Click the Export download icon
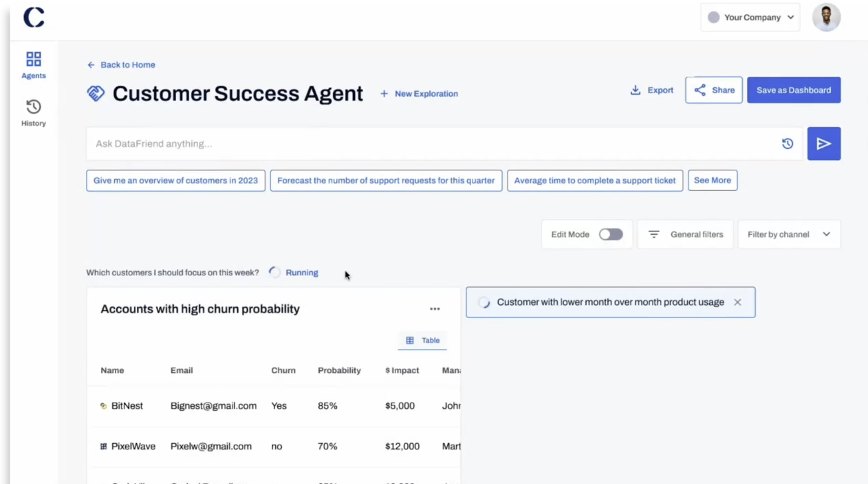The height and width of the screenshot is (484, 868). 635,90
